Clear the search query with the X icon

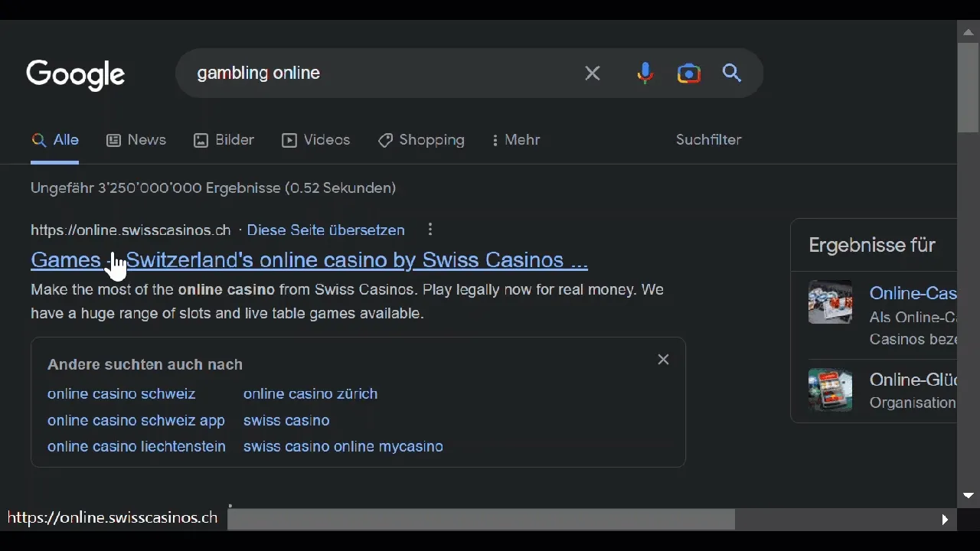593,73
